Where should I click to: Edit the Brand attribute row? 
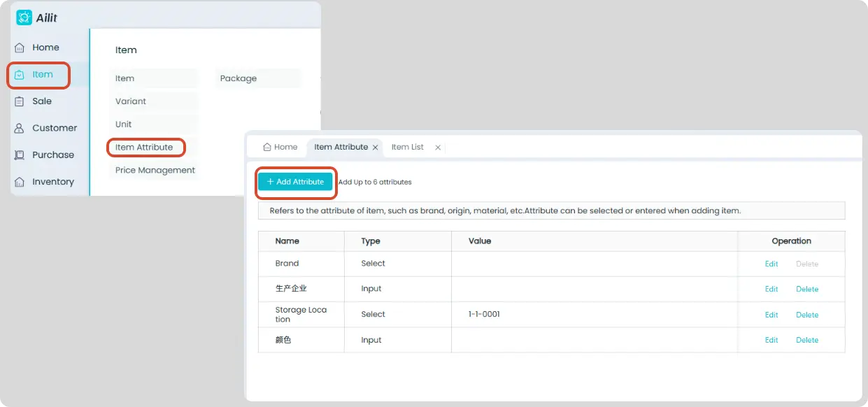(x=771, y=264)
